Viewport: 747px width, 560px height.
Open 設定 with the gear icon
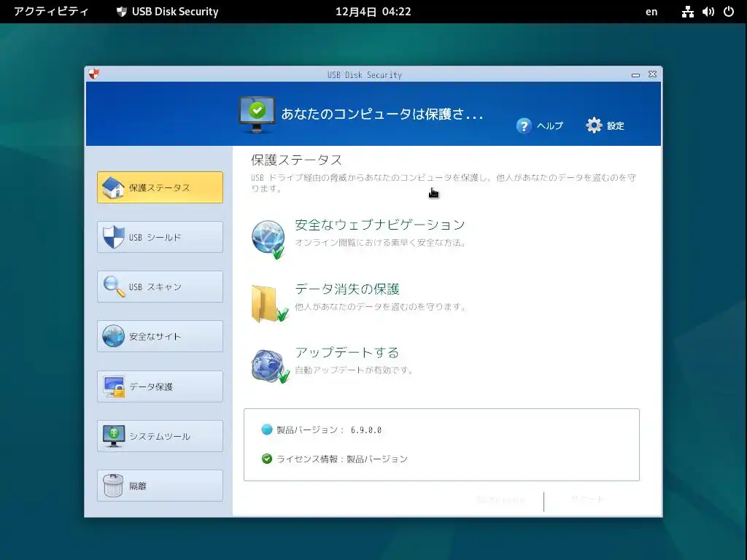[x=605, y=125]
